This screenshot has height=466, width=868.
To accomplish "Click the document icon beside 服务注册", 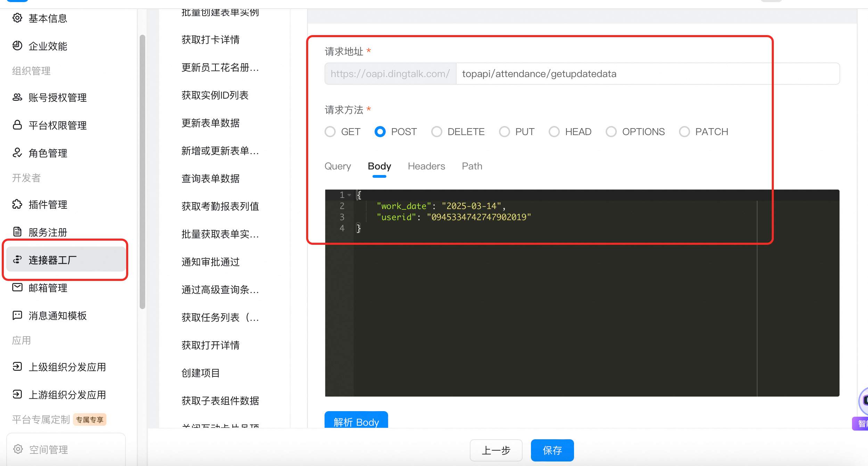I will click(17, 232).
